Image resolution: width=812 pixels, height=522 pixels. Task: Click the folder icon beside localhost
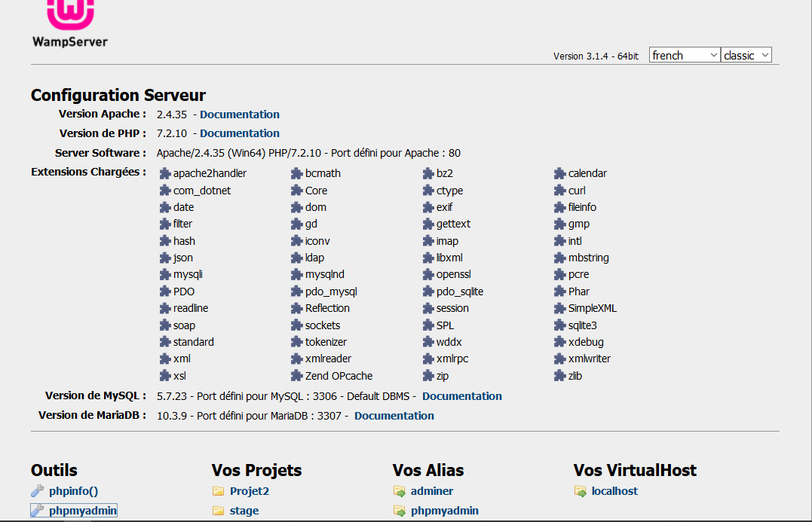[580, 491]
